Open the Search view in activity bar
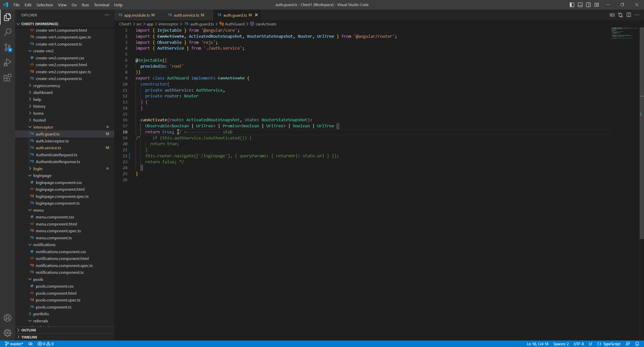 [8, 32]
